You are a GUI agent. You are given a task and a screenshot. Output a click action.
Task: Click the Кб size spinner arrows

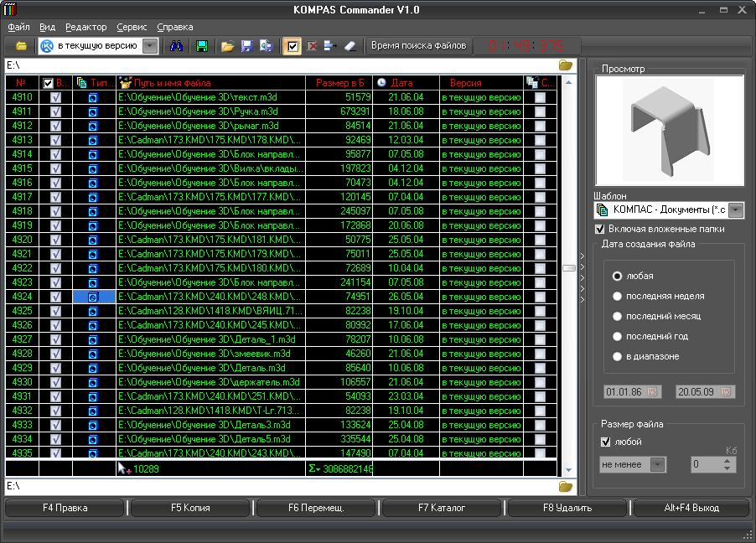[x=727, y=464]
